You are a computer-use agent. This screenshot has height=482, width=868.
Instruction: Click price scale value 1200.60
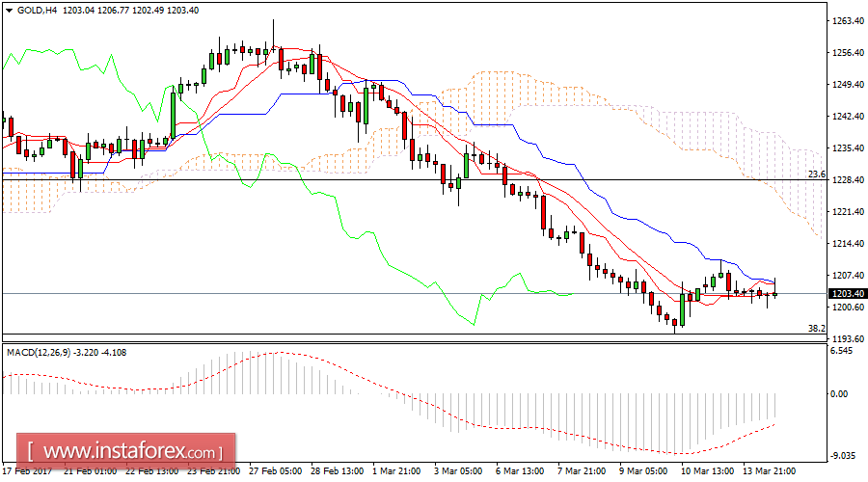[849, 308]
